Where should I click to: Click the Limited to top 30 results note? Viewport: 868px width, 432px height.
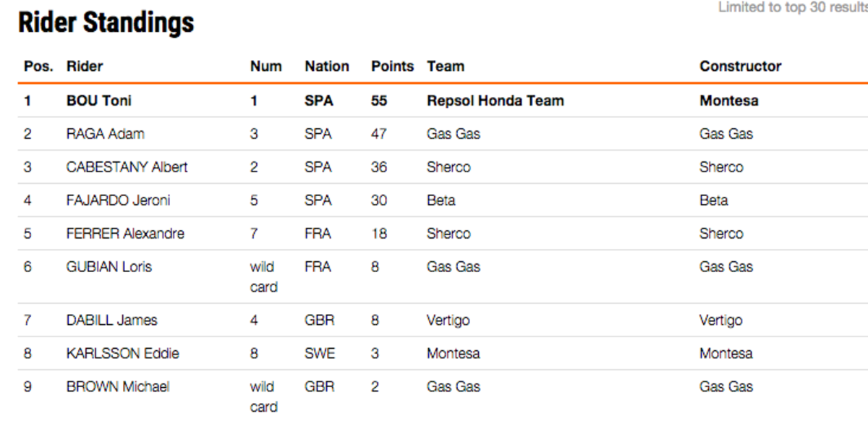[x=793, y=7]
